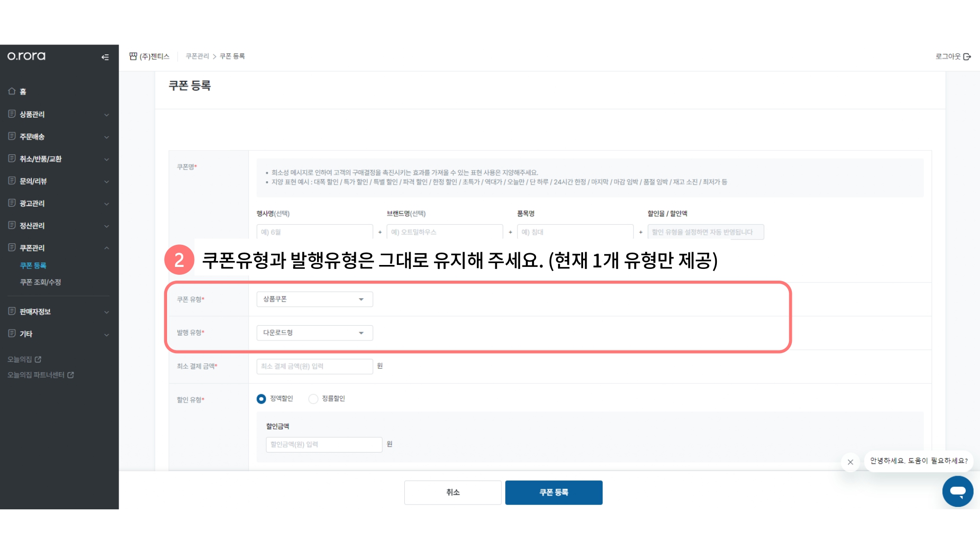The image size is (980, 551).
Task: Dismiss the 안녕하세요 help popup
Action: [850, 462]
